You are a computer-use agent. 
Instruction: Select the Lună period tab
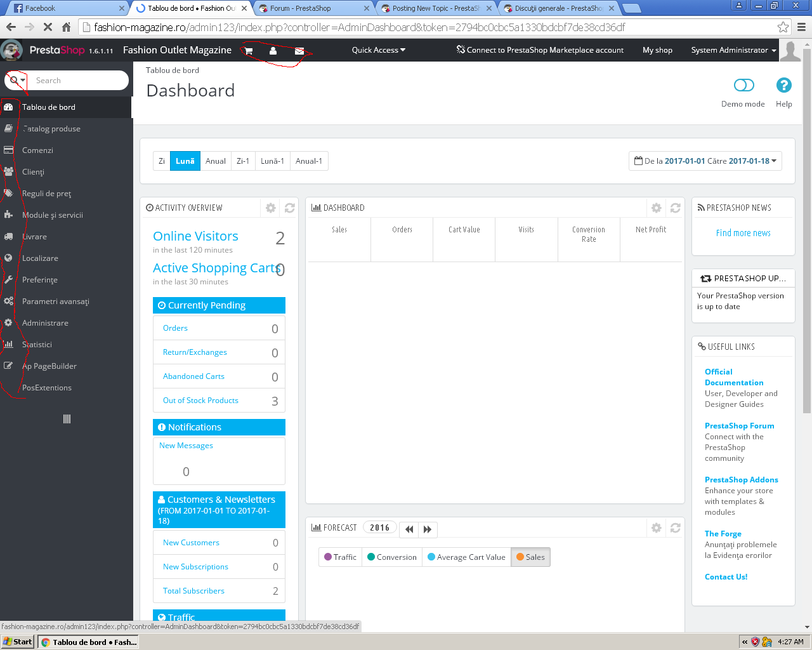point(185,161)
